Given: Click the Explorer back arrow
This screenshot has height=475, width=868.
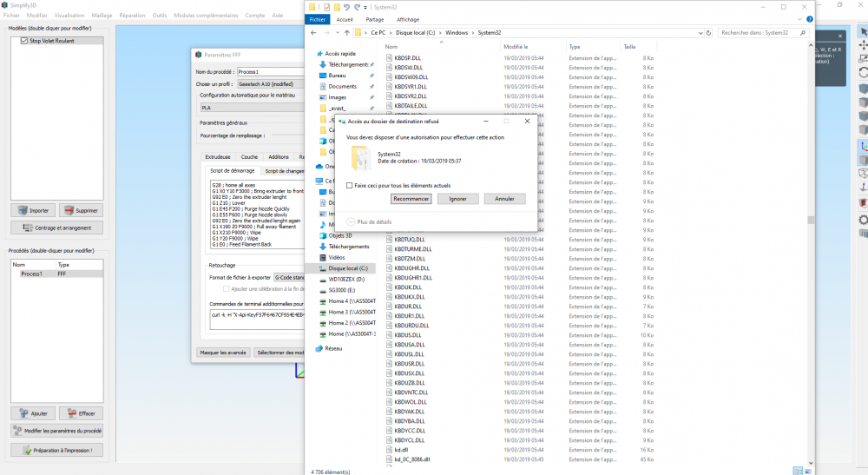Looking at the screenshot, I should point(314,33).
